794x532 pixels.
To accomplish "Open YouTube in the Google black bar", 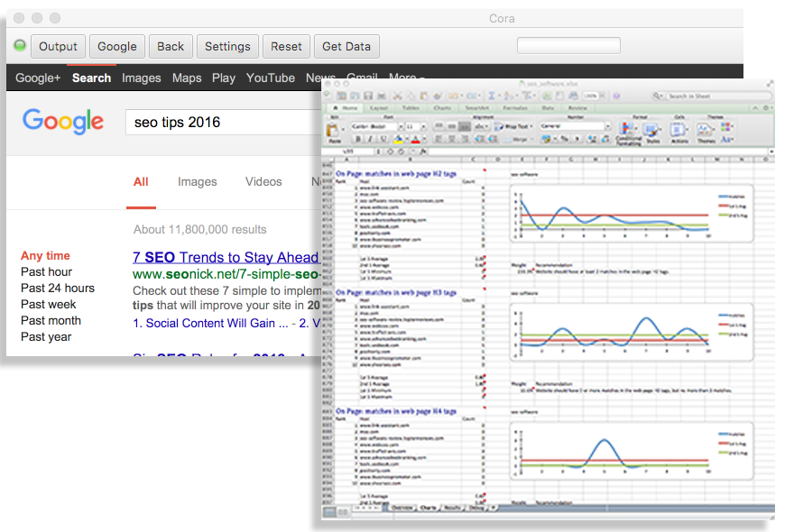I will pos(271,78).
